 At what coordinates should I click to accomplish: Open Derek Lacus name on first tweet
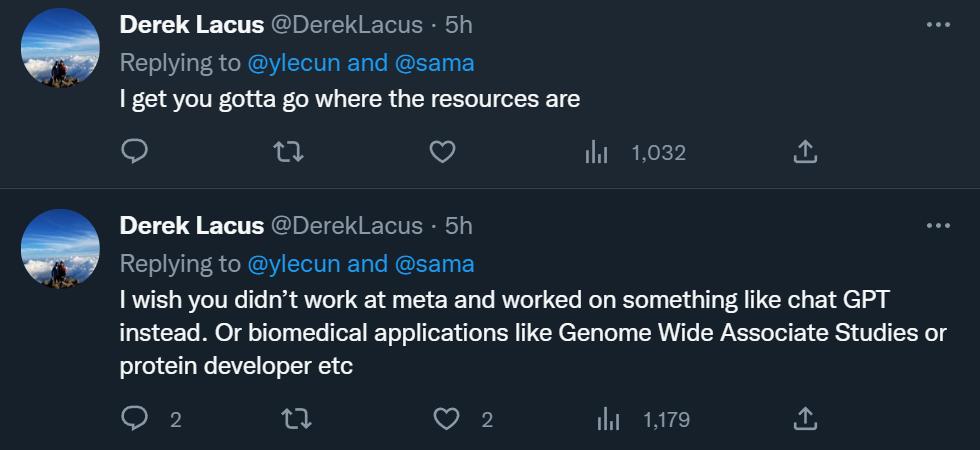191,25
